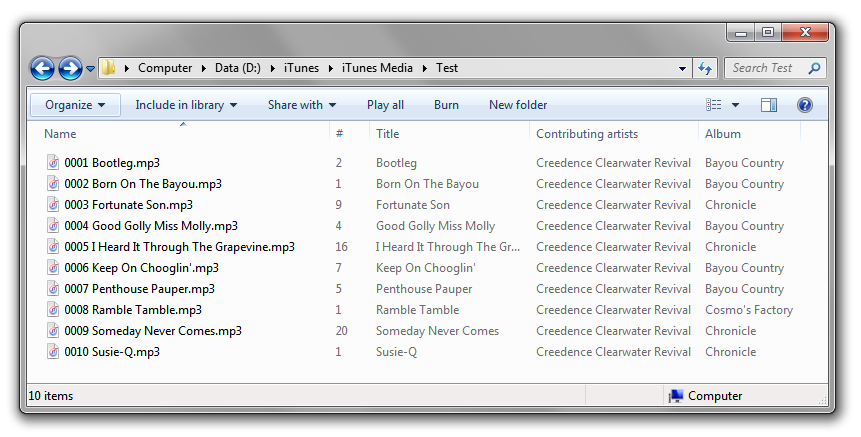The image size is (861, 437).
Task: Select 0005 I Heard It Through The Grapevine.mp3
Action: click(180, 247)
